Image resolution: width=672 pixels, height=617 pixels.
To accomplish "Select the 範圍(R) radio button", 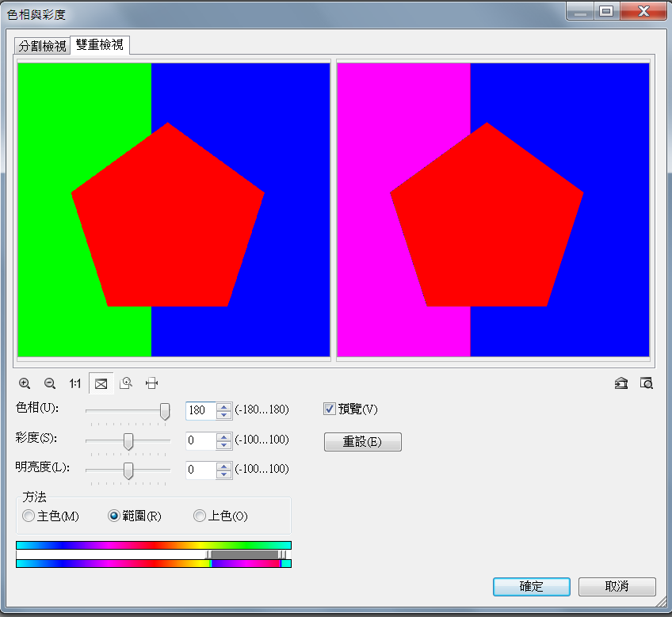I will click(x=113, y=516).
